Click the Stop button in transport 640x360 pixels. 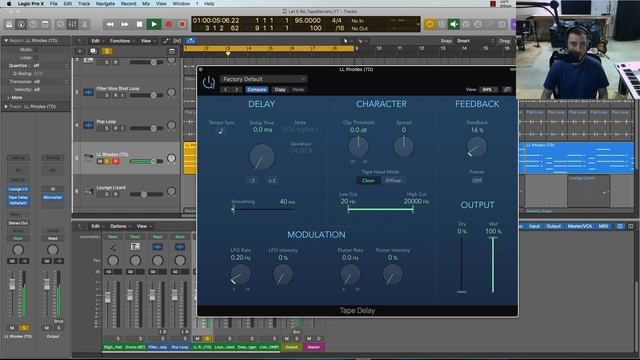point(139,24)
